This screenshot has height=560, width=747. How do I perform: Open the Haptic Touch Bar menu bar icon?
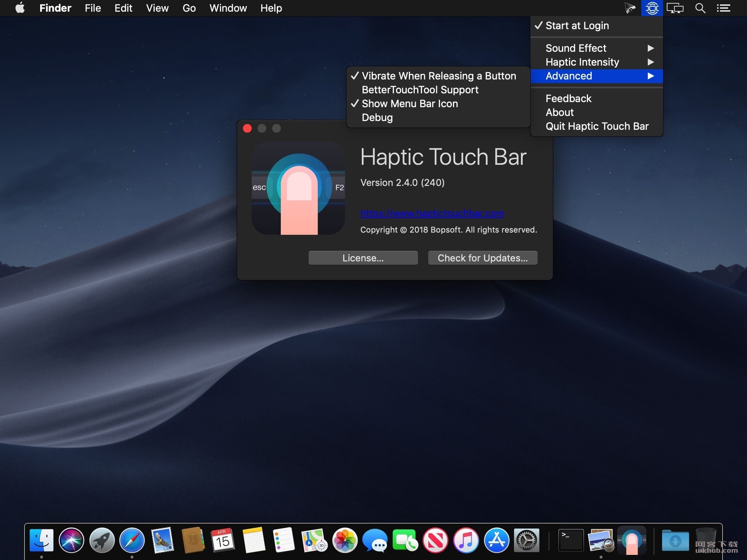[652, 8]
